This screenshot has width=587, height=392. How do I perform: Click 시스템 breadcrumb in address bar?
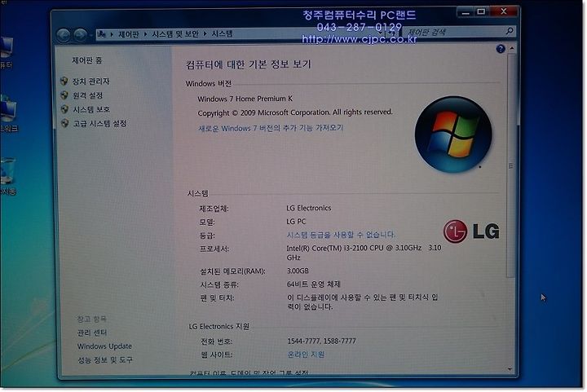(222, 33)
